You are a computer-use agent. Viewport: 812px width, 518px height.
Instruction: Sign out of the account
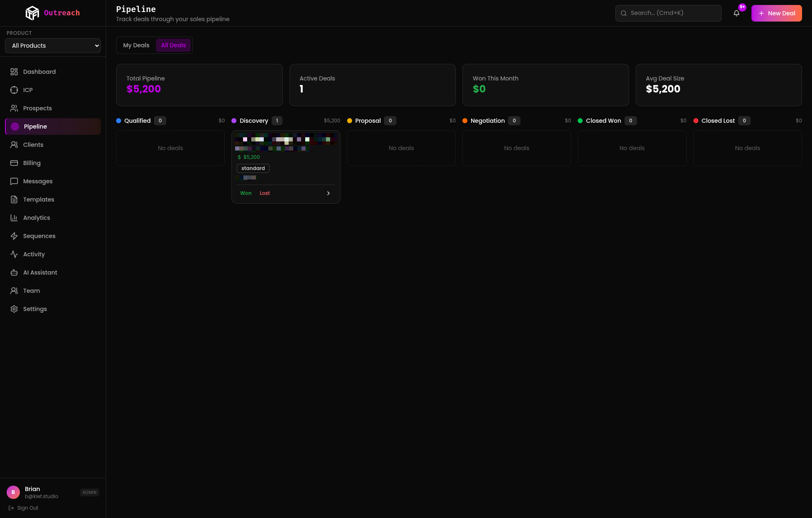click(x=27, y=508)
